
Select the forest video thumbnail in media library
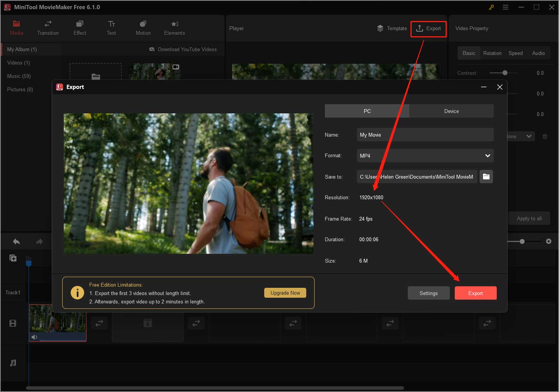[x=155, y=72]
